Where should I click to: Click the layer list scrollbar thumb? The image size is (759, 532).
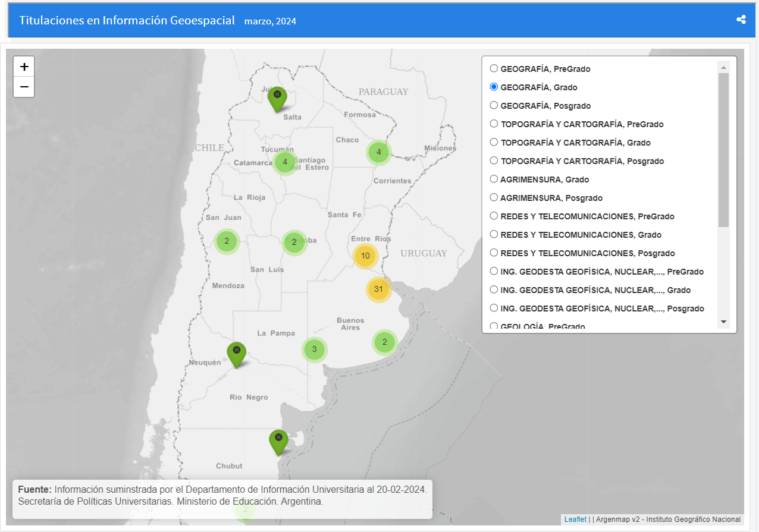(x=723, y=149)
